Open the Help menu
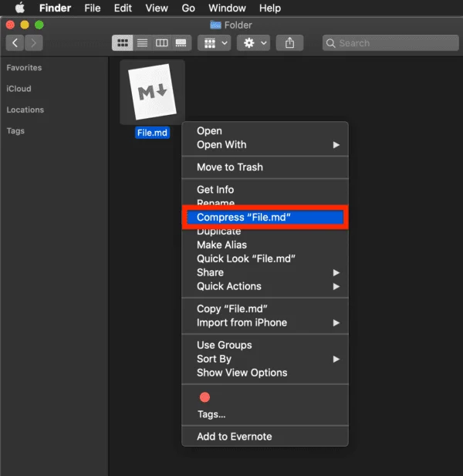The height and width of the screenshot is (476, 463). [x=270, y=8]
